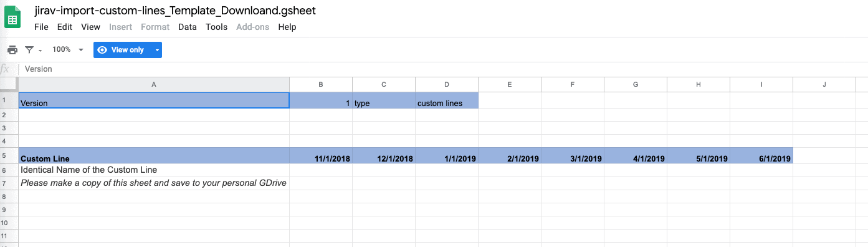The height and width of the screenshot is (247, 868).
Task: Click the fx formula icon
Action: tap(5, 69)
